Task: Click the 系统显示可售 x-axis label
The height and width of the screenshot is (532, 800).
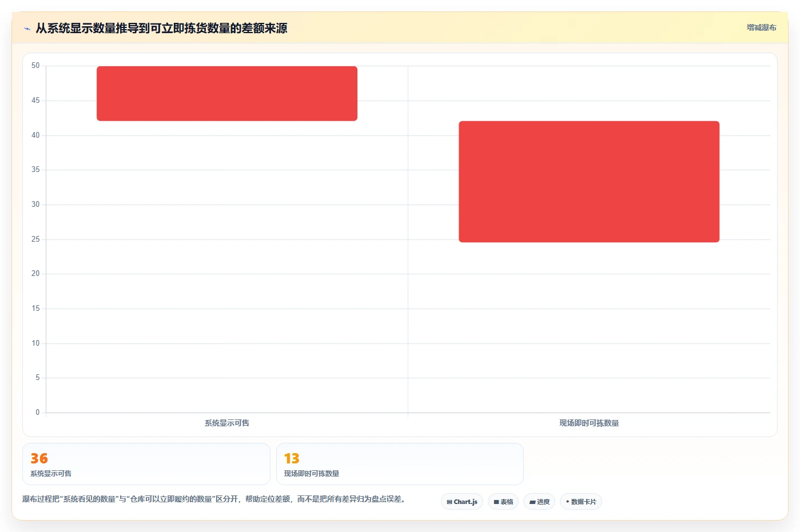Action: click(227, 423)
